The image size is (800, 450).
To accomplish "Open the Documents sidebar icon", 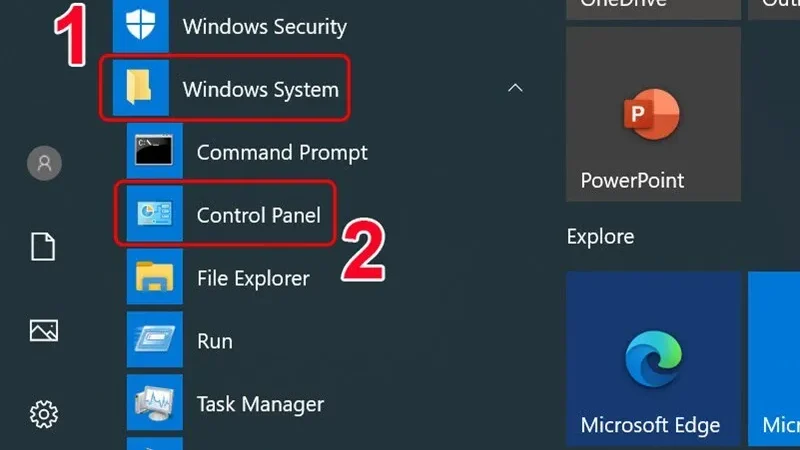I will [x=44, y=247].
